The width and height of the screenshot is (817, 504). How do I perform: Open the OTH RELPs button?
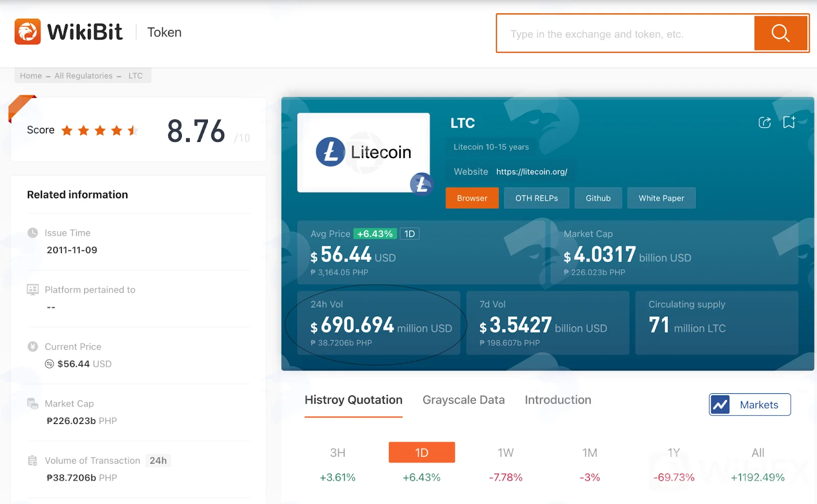[537, 198]
